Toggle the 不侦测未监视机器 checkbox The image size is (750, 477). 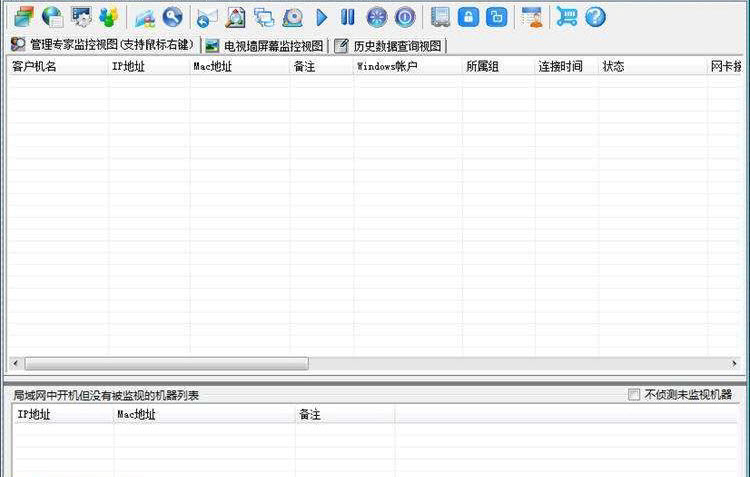click(634, 395)
